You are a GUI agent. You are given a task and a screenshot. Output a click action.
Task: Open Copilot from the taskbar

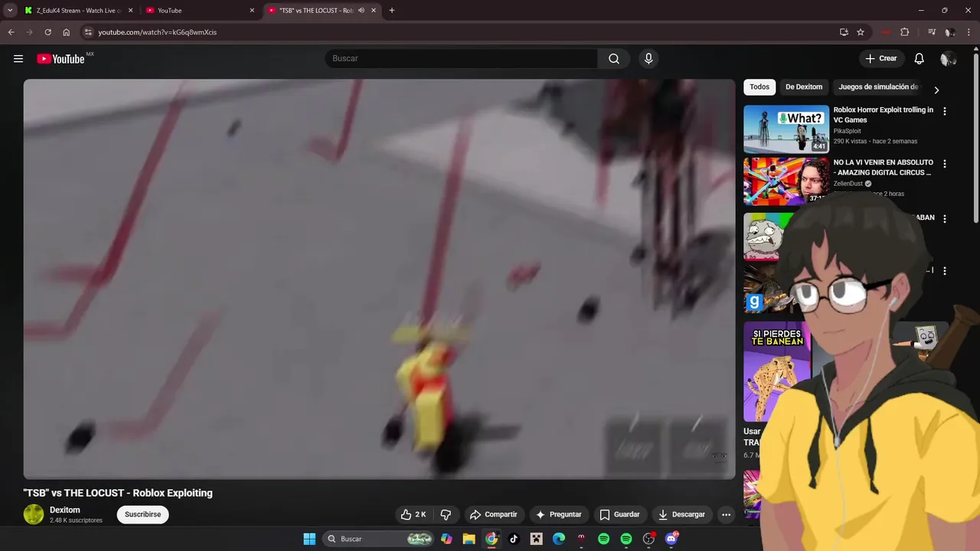pos(446,539)
